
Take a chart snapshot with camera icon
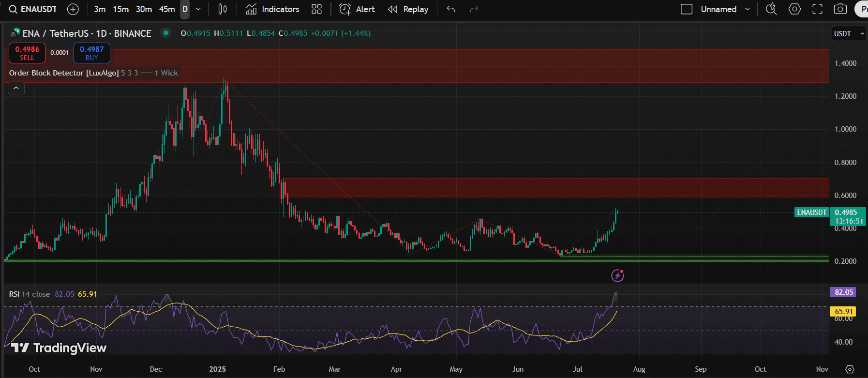point(840,9)
